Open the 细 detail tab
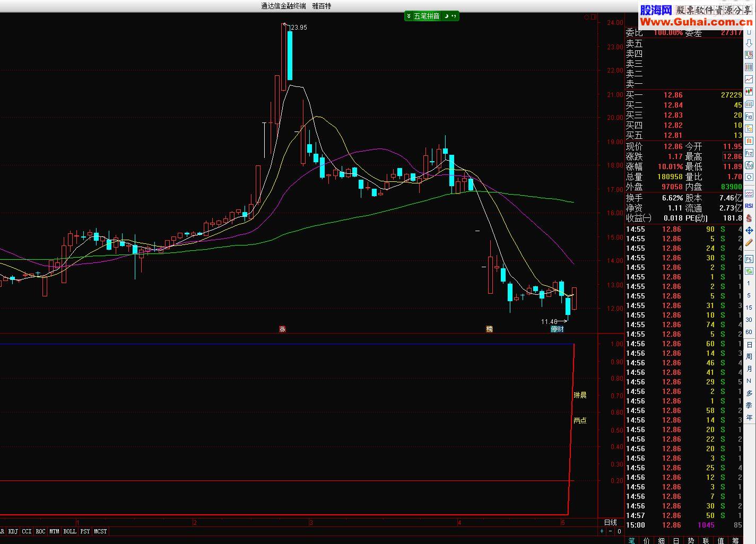 (662, 540)
